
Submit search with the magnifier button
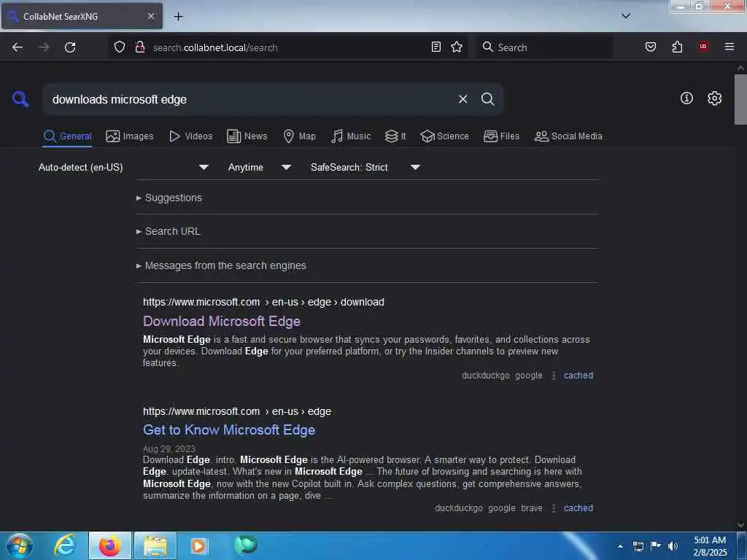[x=487, y=99]
